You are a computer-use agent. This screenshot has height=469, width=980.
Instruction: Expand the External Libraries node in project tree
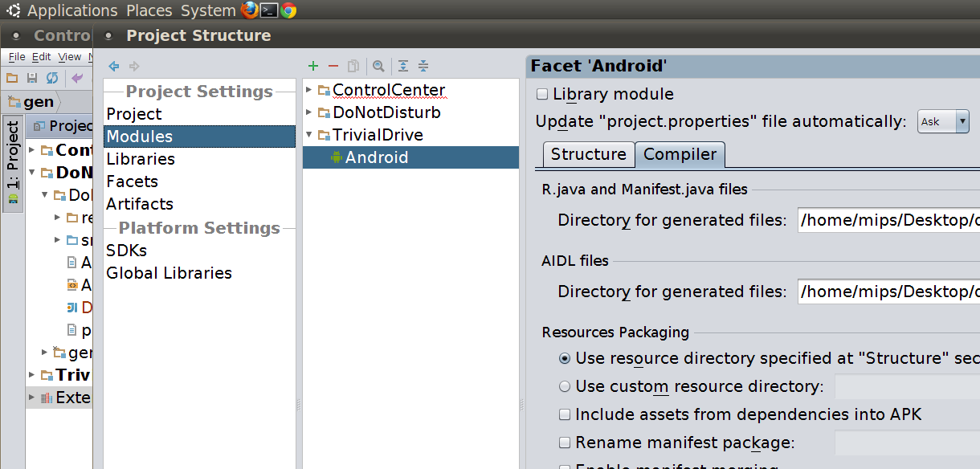tap(32, 398)
